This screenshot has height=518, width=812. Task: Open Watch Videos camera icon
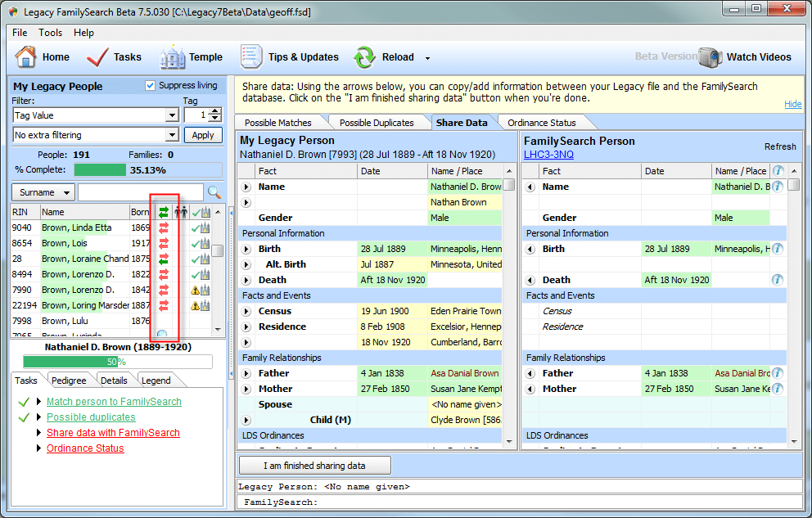(x=710, y=57)
